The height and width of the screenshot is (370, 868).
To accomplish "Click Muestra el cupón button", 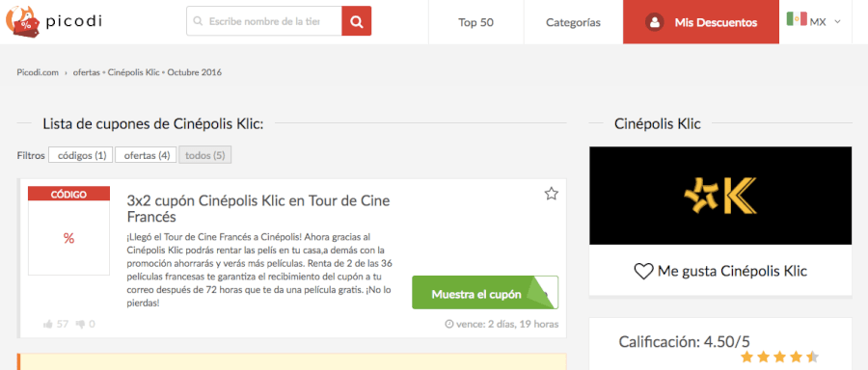I will point(485,293).
